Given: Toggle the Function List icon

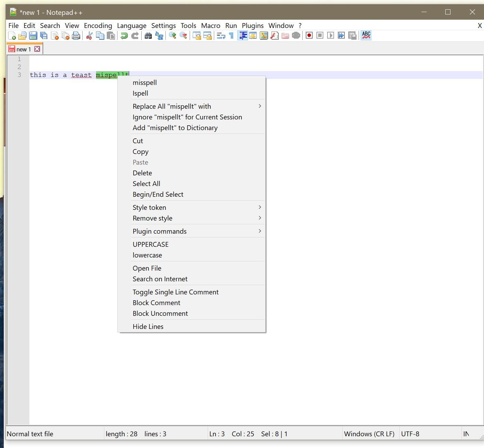Looking at the screenshot, I should pos(275,36).
